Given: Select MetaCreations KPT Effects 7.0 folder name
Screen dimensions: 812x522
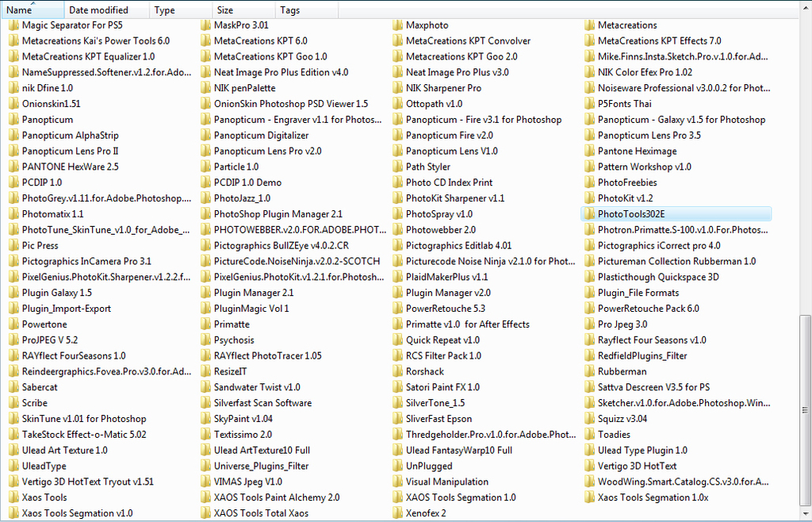Looking at the screenshot, I should point(659,41).
